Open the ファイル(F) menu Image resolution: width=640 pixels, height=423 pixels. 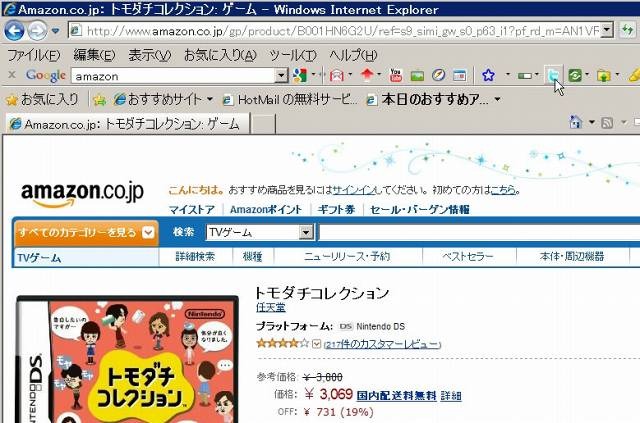[34, 55]
